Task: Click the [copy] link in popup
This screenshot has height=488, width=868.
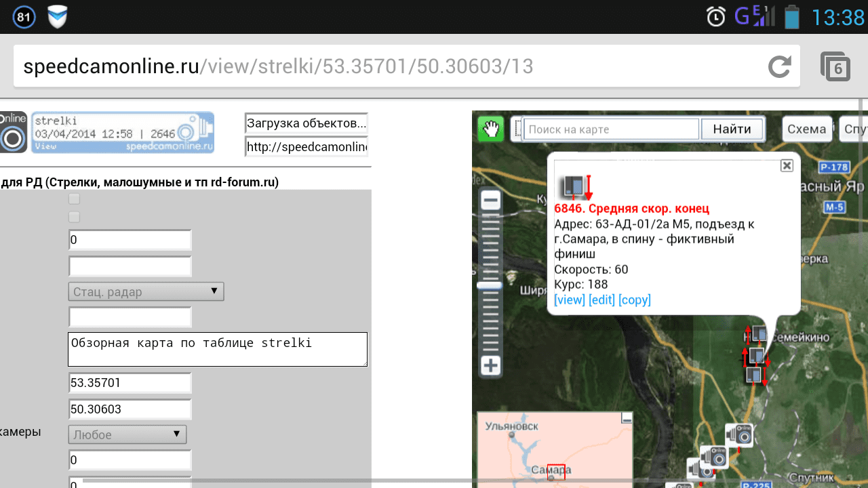Action: [x=634, y=300]
